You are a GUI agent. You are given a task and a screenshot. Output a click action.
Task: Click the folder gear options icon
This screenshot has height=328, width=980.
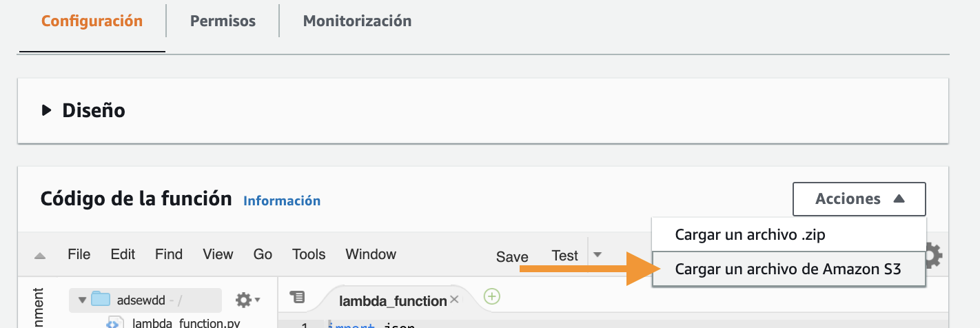(248, 300)
